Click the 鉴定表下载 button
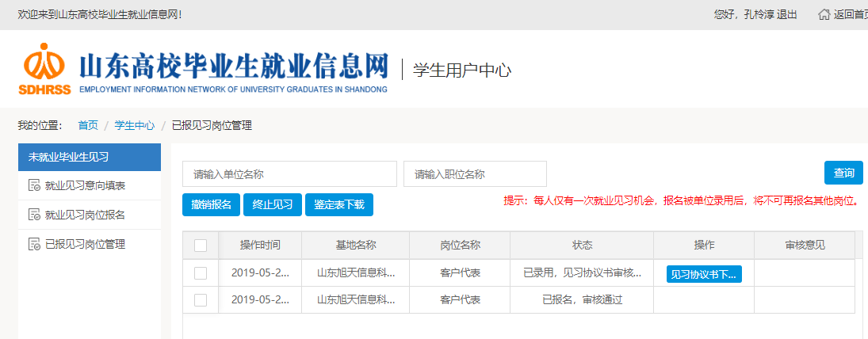 tap(338, 204)
